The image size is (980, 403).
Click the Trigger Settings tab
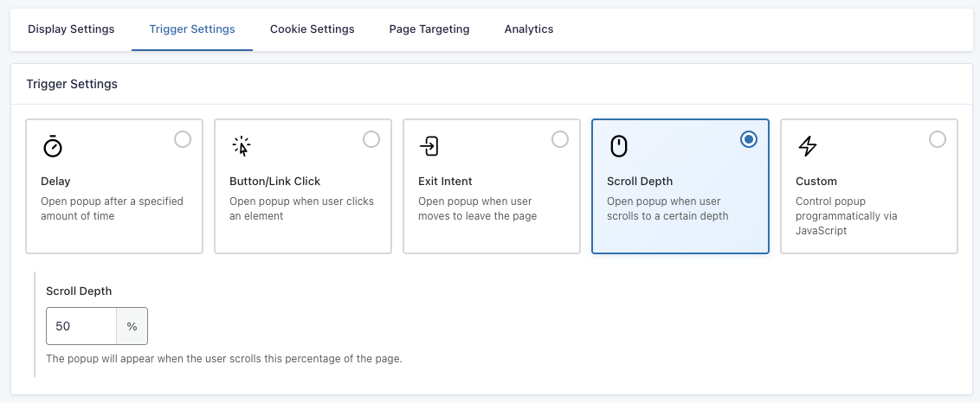click(192, 29)
